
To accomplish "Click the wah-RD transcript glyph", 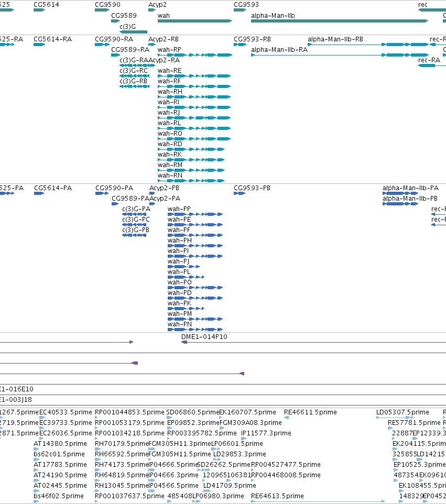I will coord(191,149).
